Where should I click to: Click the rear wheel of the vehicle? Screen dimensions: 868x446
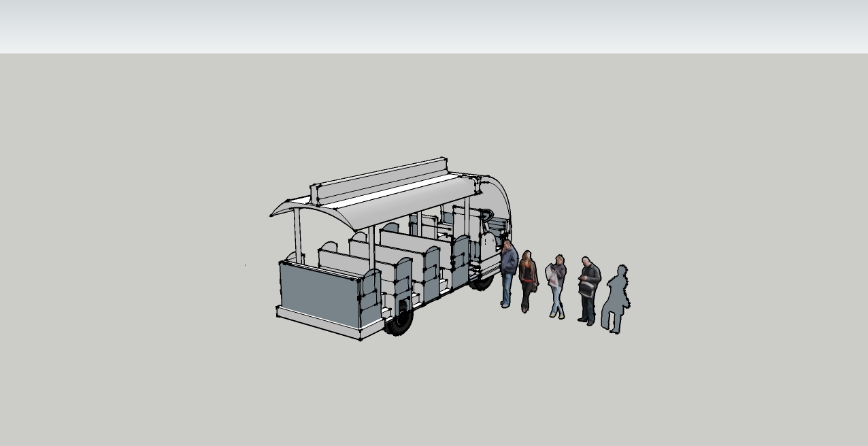tap(400, 321)
